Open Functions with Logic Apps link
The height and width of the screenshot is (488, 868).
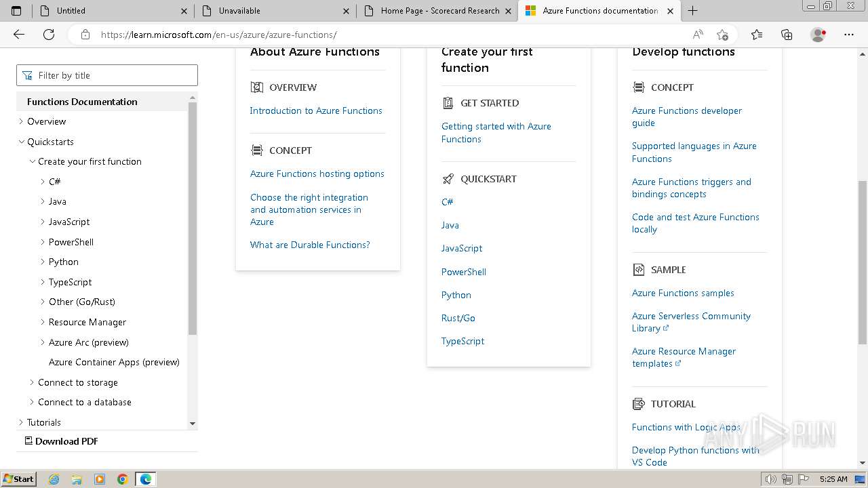686,427
